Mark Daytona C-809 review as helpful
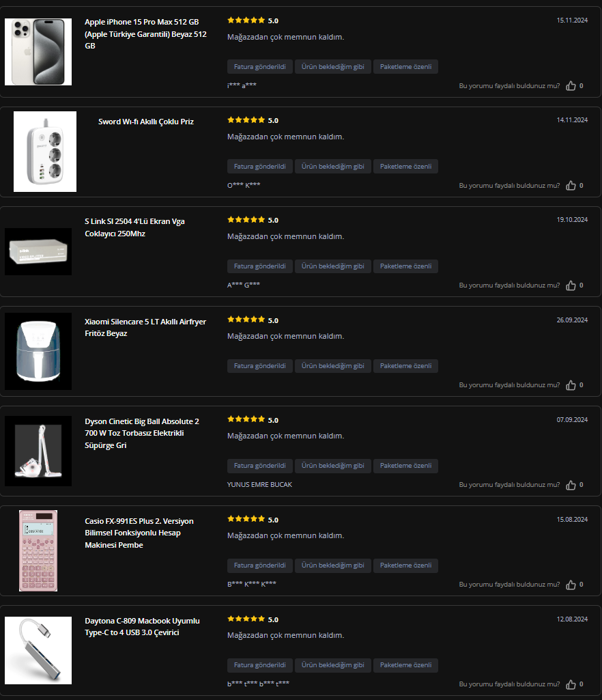Viewport: 602px width, 700px height. point(571,684)
